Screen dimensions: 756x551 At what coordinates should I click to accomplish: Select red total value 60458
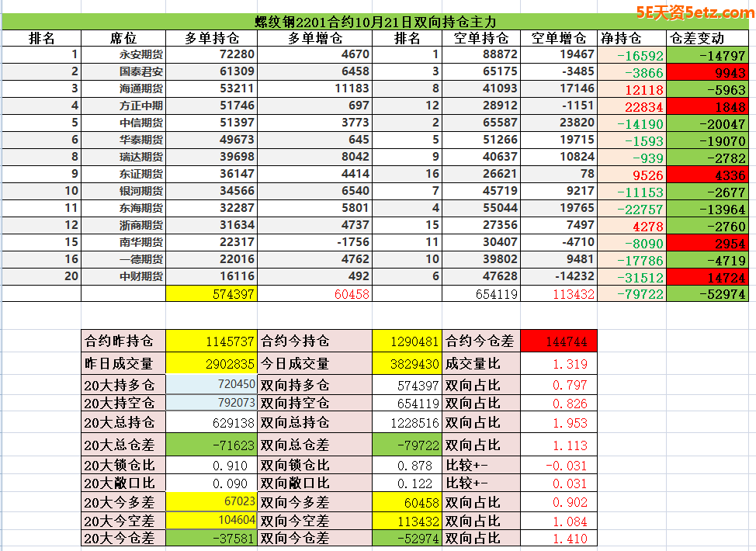pos(315,293)
